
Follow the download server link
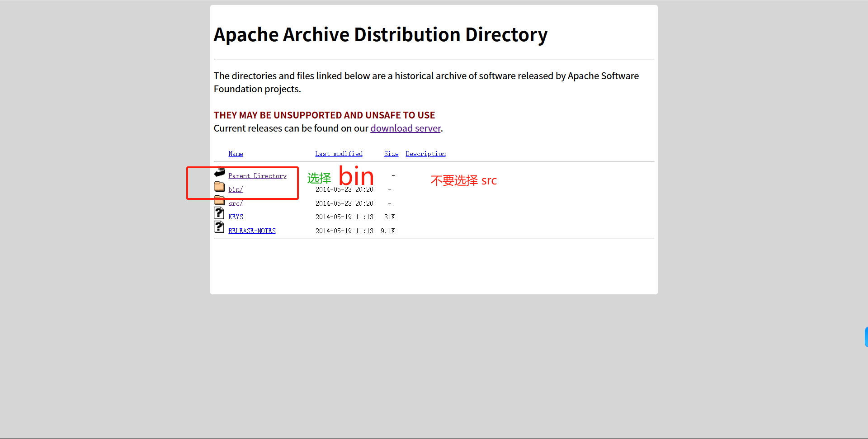pyautogui.click(x=406, y=128)
